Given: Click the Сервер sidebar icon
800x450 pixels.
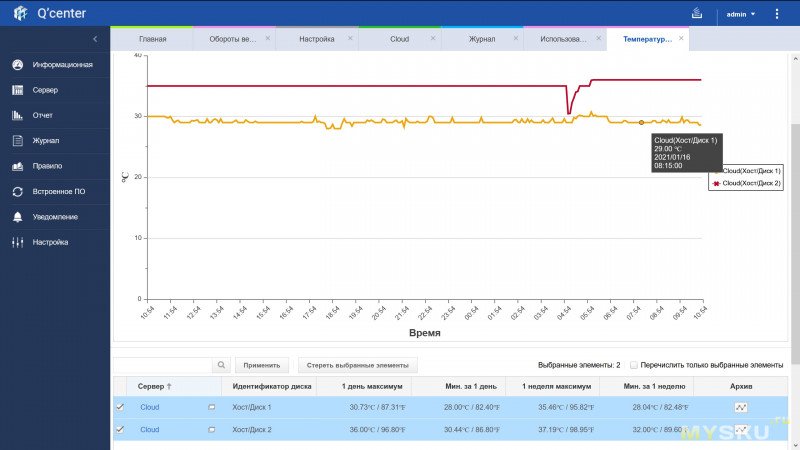Looking at the screenshot, I should tap(18, 90).
